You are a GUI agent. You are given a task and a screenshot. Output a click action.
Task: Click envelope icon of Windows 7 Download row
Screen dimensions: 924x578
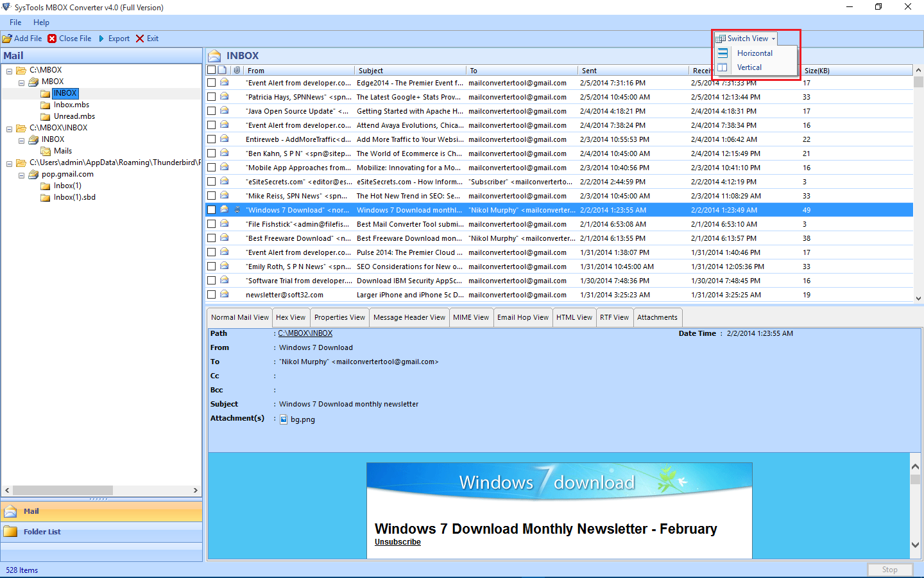225,209
